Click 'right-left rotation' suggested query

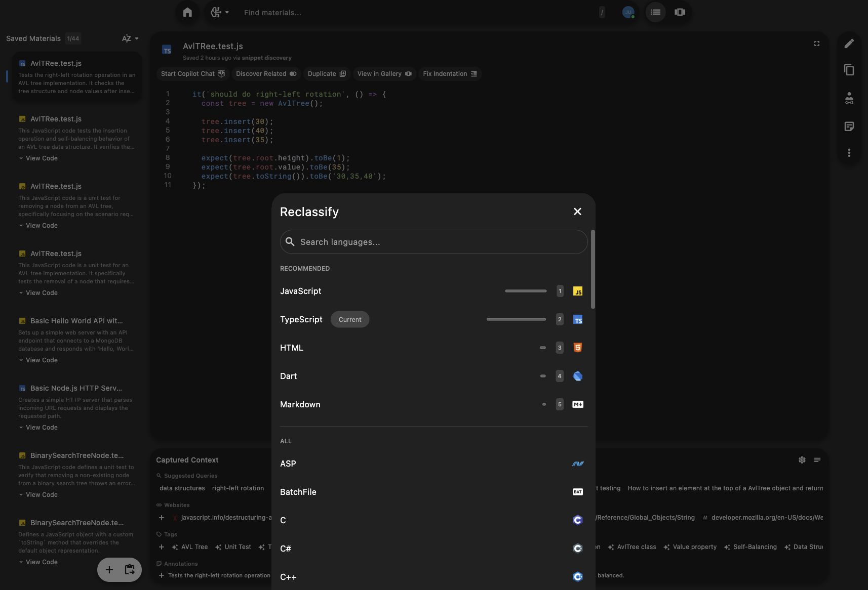click(238, 488)
